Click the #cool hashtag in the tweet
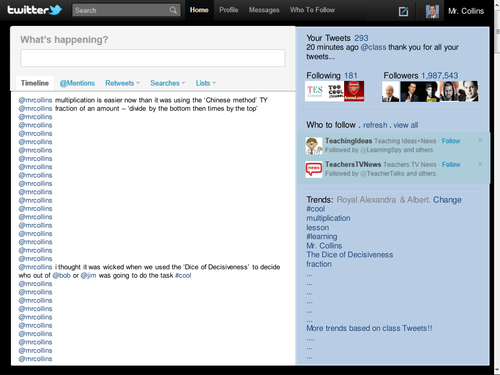This screenshot has height=375, width=500. click(x=183, y=275)
